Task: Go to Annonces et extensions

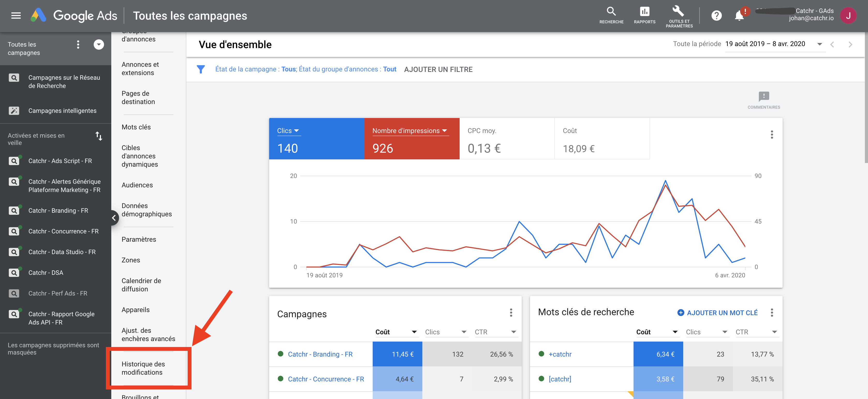Action: coord(140,69)
